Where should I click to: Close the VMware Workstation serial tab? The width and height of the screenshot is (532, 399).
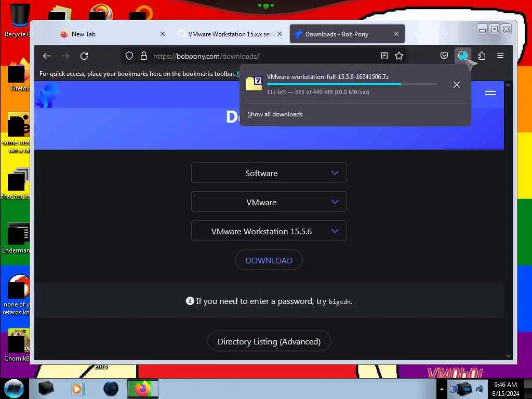pos(279,34)
